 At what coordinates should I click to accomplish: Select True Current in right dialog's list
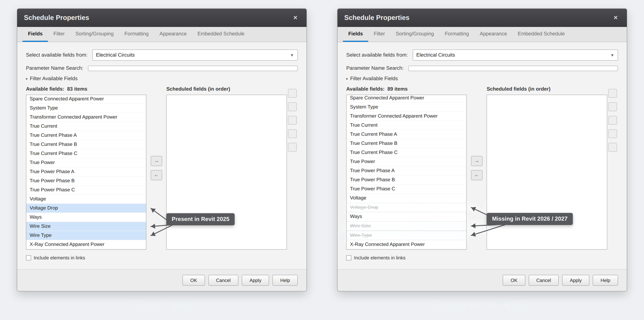406,125
